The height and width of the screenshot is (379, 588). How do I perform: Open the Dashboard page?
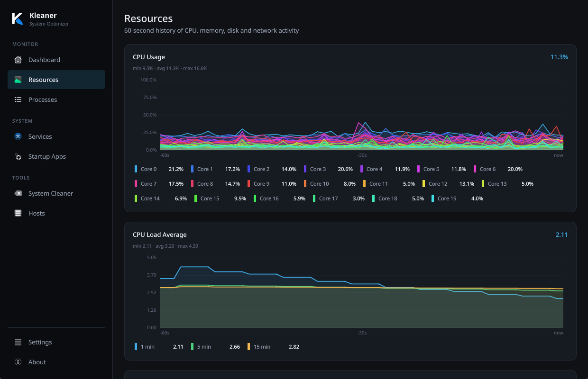(x=56, y=60)
